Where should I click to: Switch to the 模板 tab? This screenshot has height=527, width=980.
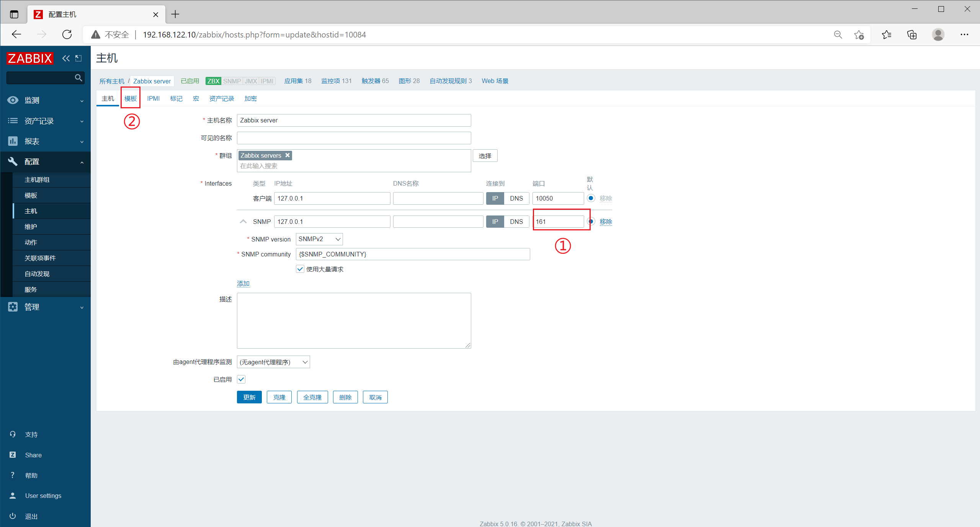131,98
